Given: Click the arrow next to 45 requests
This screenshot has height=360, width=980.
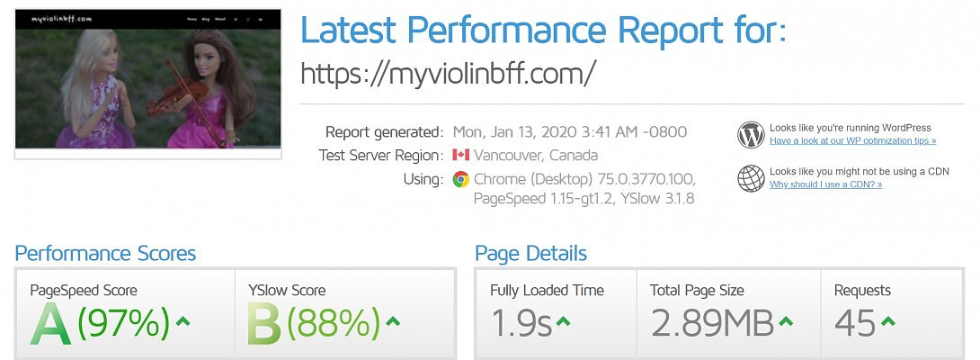Looking at the screenshot, I should point(887,321).
